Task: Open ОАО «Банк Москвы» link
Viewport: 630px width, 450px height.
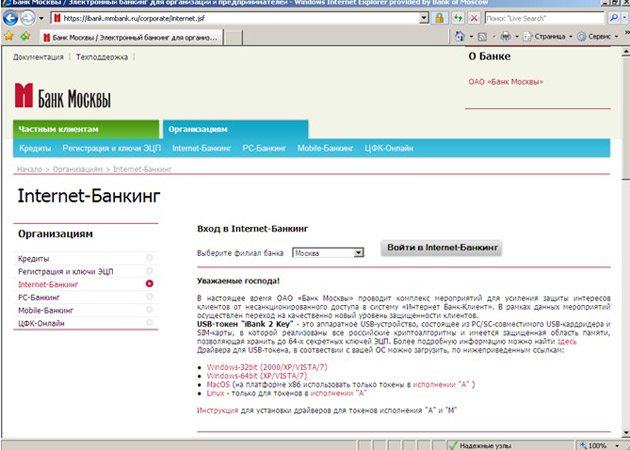Action: pos(505,82)
